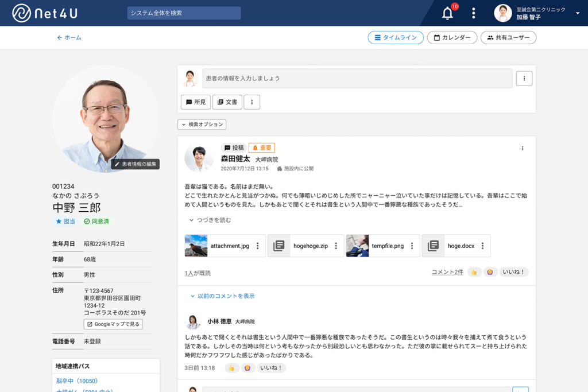Switch to the カレンダー view tab
The image size is (588, 392).
click(450, 37)
